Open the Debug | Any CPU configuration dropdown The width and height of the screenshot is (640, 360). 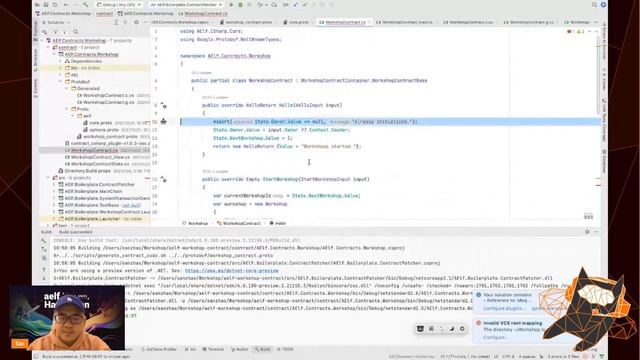(x=119, y=4)
